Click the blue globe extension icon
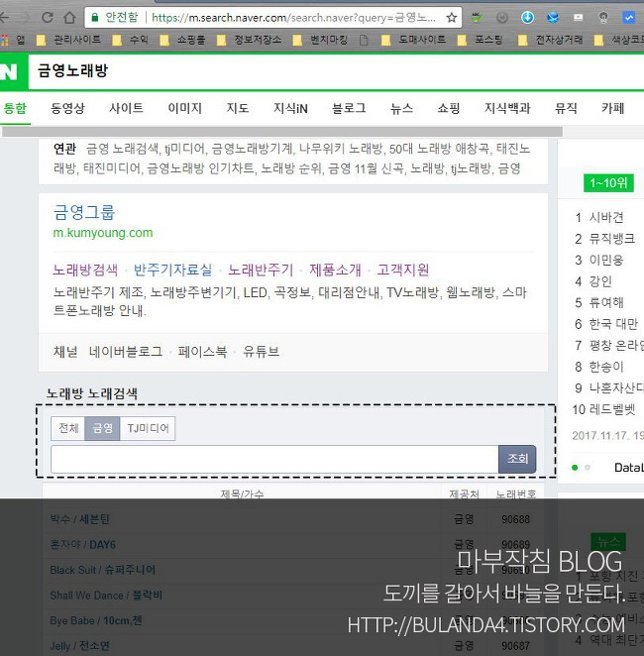644x656 pixels. coord(553,17)
